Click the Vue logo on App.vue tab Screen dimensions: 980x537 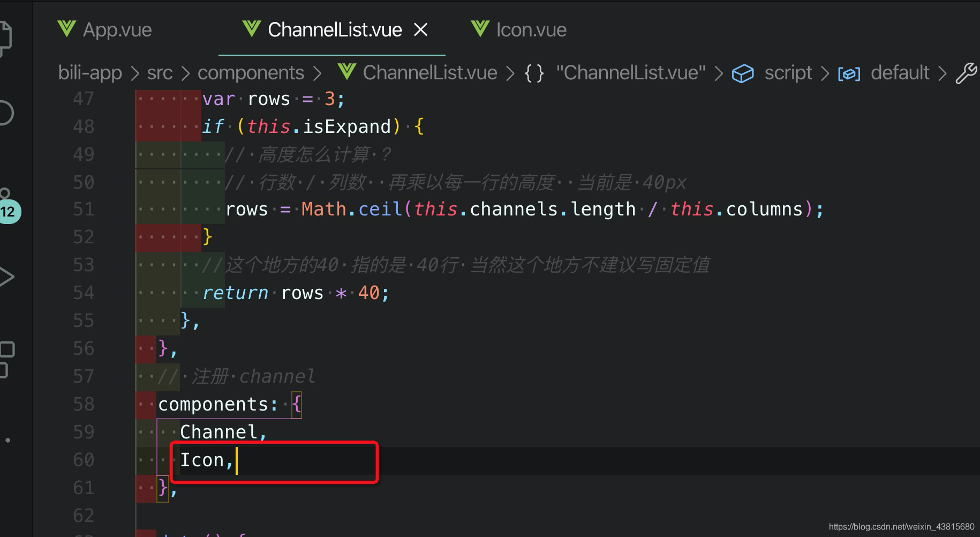66,28
